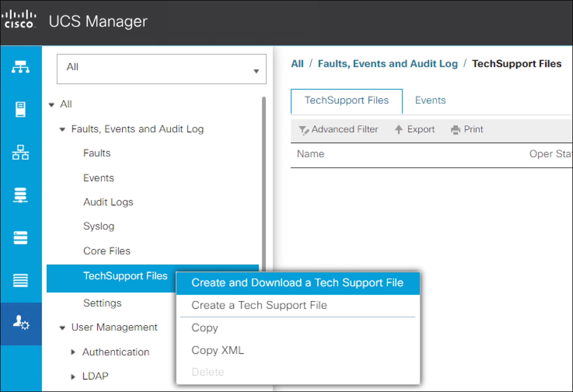Image resolution: width=573 pixels, height=392 pixels.
Task: Select Authentication tree item
Action: 116,352
